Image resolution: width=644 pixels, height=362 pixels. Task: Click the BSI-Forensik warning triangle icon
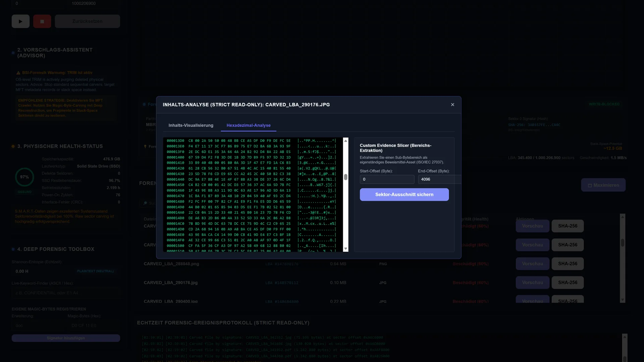(18, 73)
